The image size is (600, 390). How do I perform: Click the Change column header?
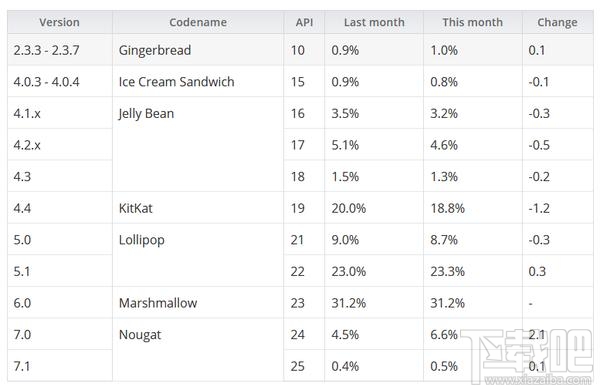click(558, 22)
